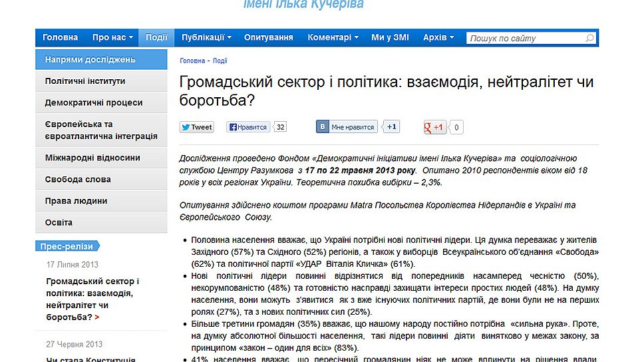Image resolution: width=644 pixels, height=362 pixels.
Task: Click the VK +1 counter badge
Action: pos(392,127)
